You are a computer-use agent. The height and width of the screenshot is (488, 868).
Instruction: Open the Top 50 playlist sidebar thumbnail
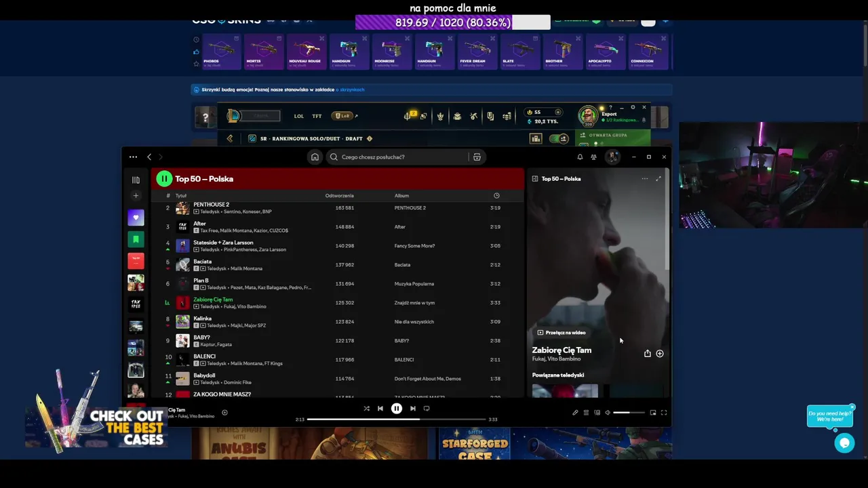[x=136, y=261]
